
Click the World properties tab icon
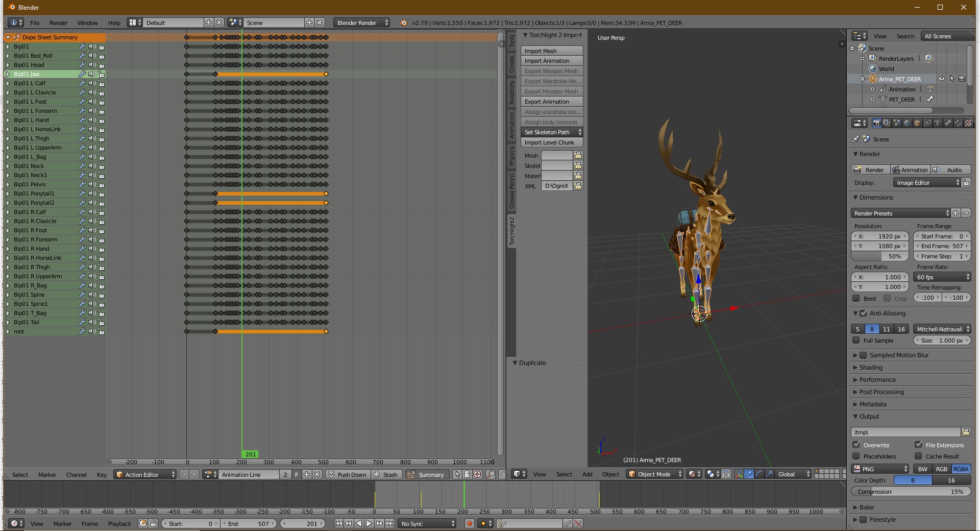pos(907,123)
